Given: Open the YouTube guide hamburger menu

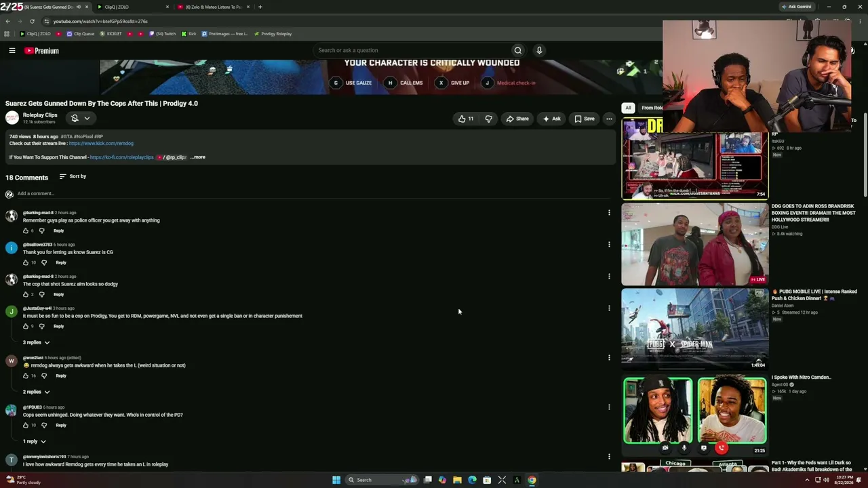Looking at the screenshot, I should tap(12, 50).
